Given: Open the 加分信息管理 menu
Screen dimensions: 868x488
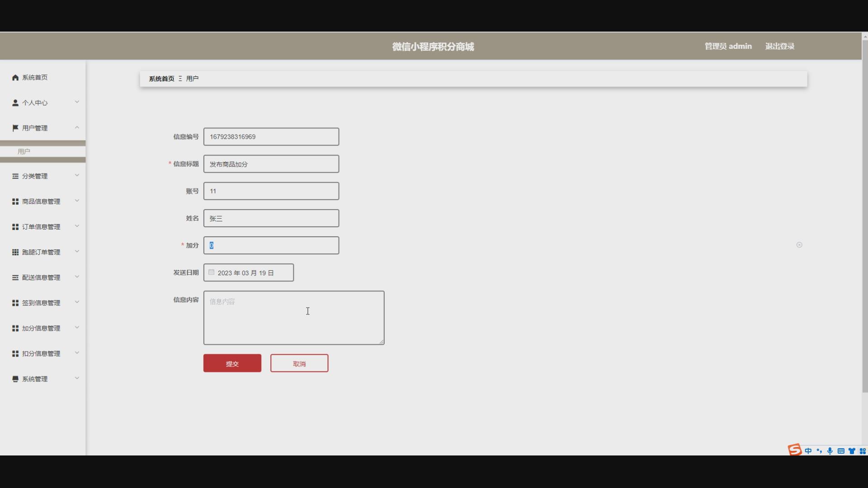Looking at the screenshot, I should [x=41, y=328].
